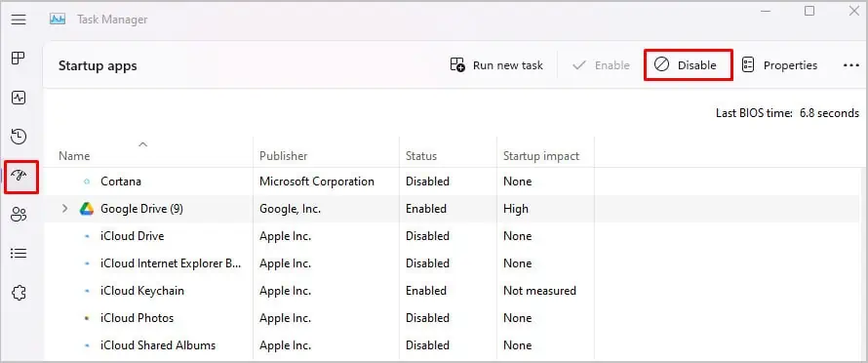Open the Performance page in sidebar
Viewport: 868px width, 363px height.
[x=19, y=99]
